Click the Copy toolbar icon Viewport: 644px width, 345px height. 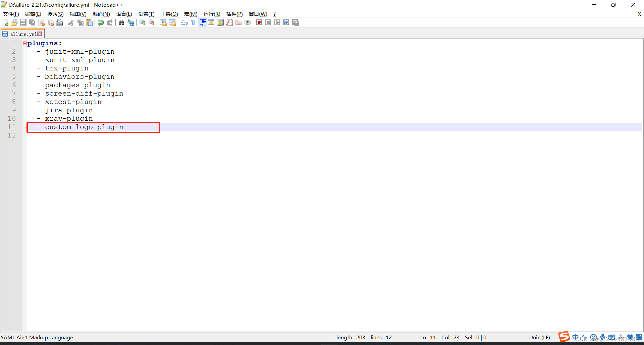point(80,22)
